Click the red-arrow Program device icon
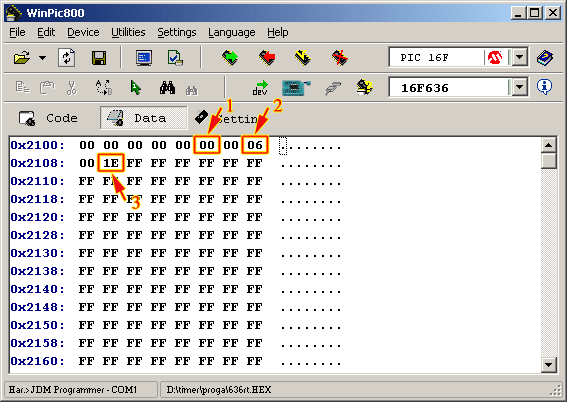 pyautogui.click(x=267, y=57)
